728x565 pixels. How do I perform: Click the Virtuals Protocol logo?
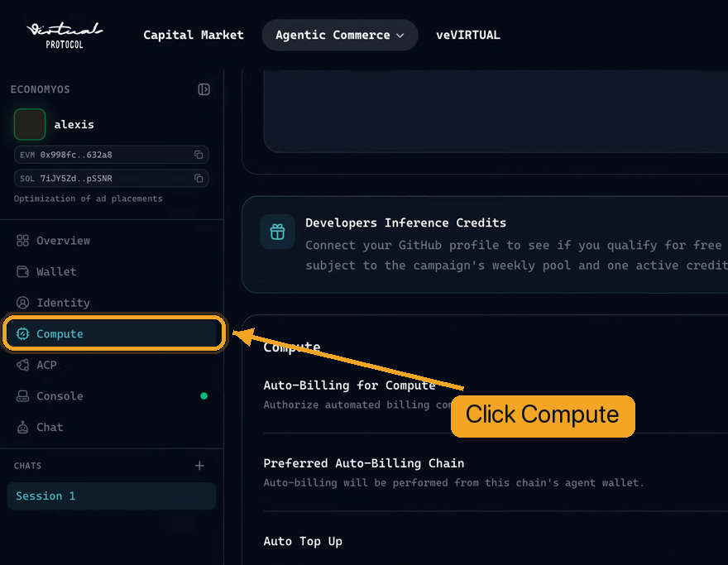65,36
